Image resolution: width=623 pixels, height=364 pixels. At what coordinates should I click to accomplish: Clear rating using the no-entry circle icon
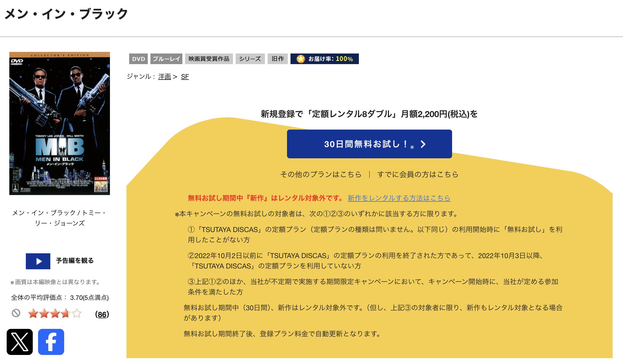point(16,313)
